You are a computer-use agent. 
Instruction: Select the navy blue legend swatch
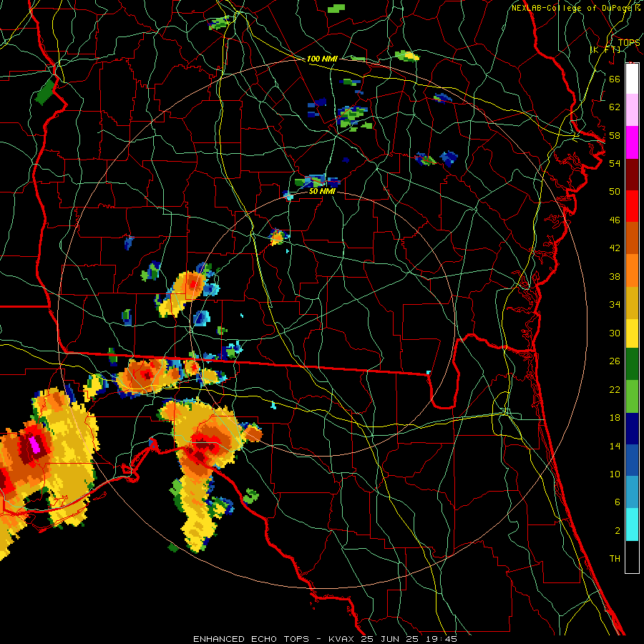coord(632,429)
